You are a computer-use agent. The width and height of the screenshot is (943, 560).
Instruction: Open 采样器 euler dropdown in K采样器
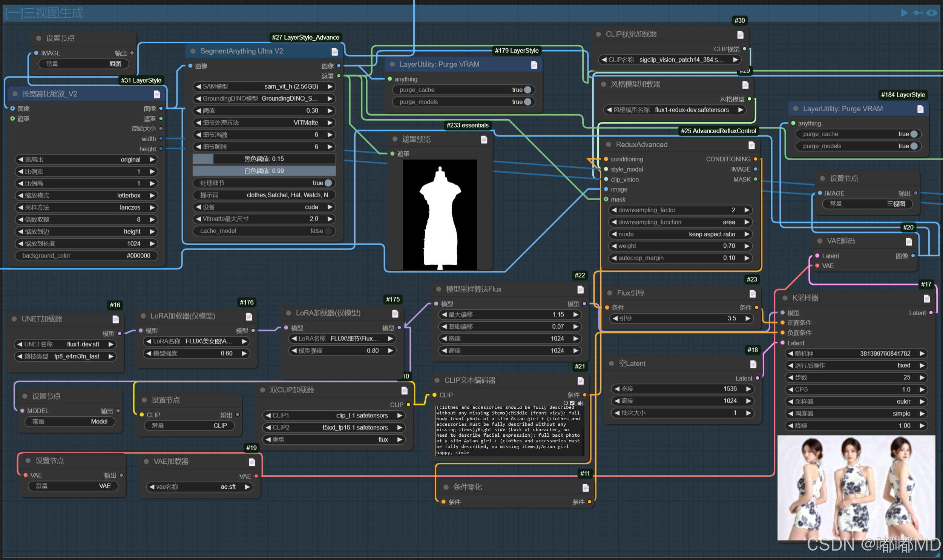click(x=856, y=402)
